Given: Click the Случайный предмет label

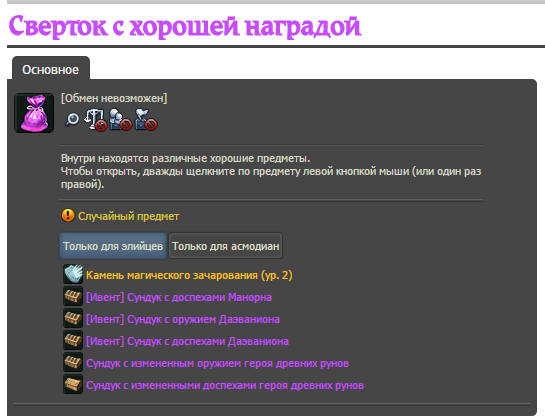Looking at the screenshot, I should point(129,216).
